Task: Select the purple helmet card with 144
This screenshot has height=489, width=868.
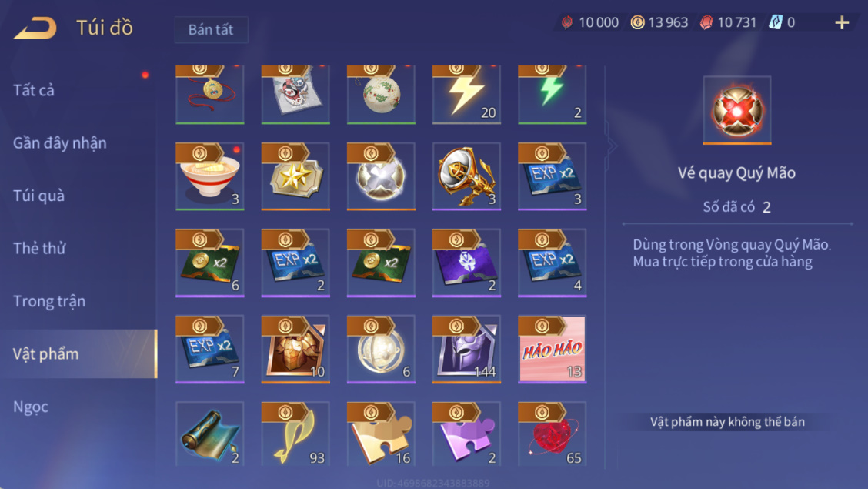Action: [466, 350]
